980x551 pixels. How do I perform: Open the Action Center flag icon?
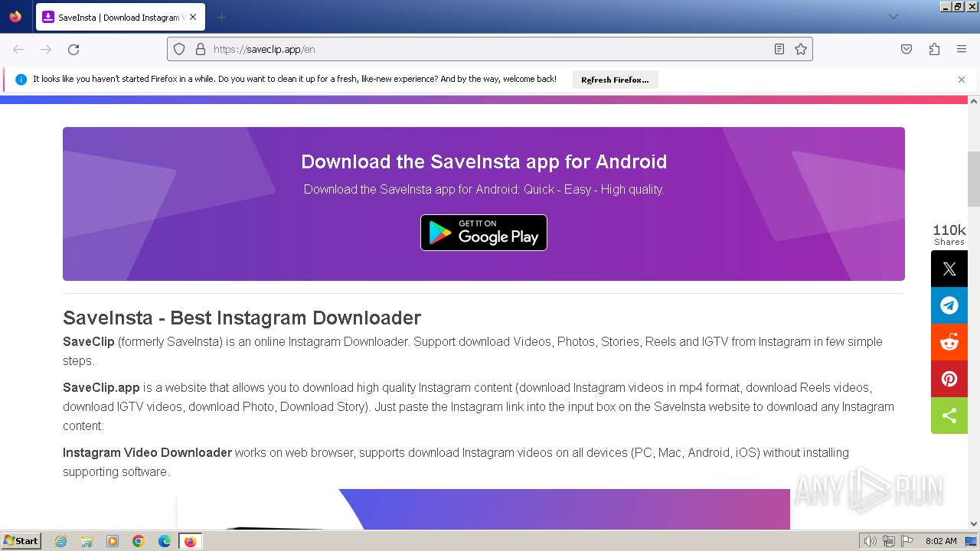pyautogui.click(x=907, y=541)
